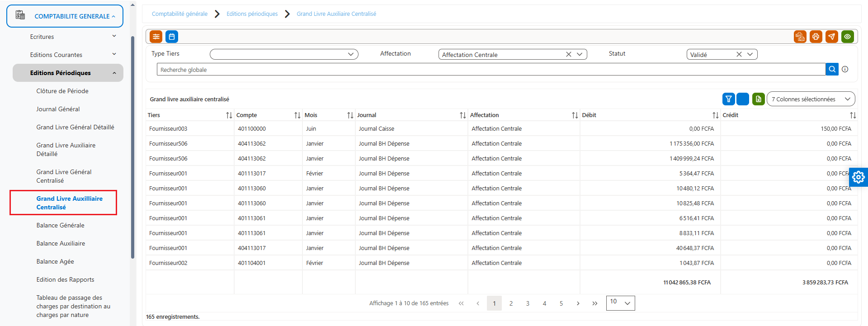The height and width of the screenshot is (326, 868).
Task: Click the blue funnel filter icon
Action: coord(729,99)
